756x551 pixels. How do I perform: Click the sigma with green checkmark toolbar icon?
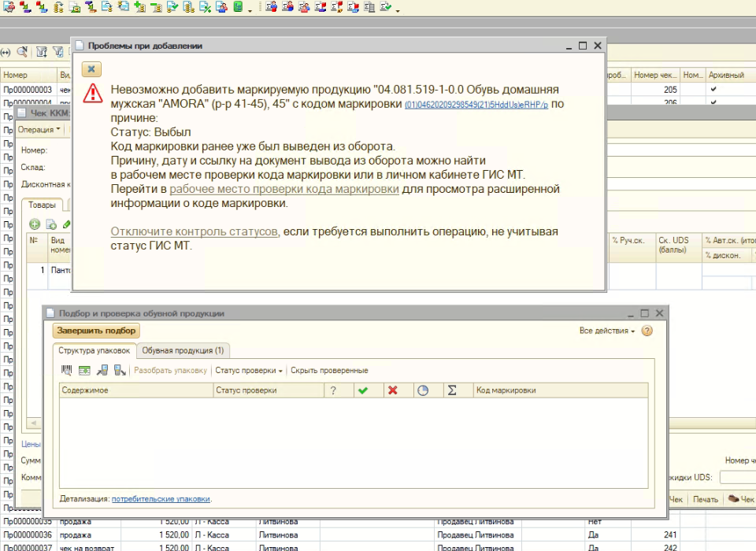pyautogui.click(x=385, y=7)
